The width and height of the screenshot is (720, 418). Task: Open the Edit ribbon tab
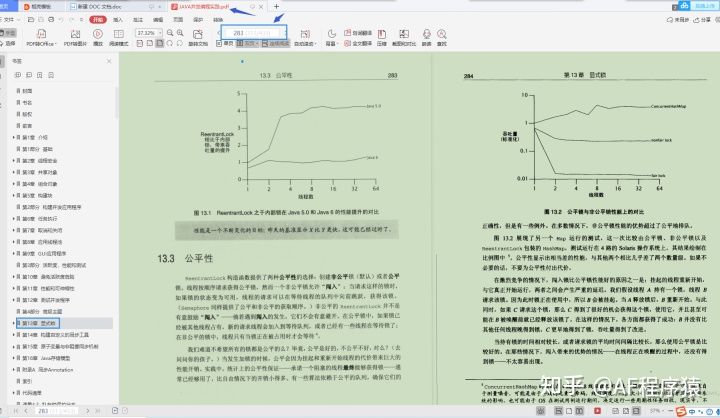158,20
